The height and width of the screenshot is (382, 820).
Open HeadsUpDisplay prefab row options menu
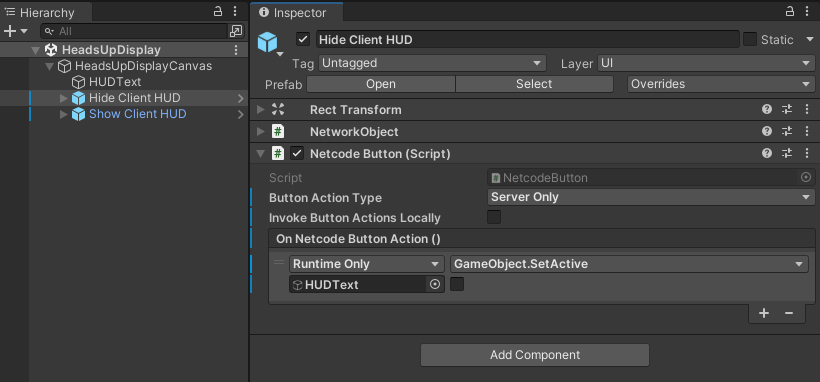click(x=236, y=50)
